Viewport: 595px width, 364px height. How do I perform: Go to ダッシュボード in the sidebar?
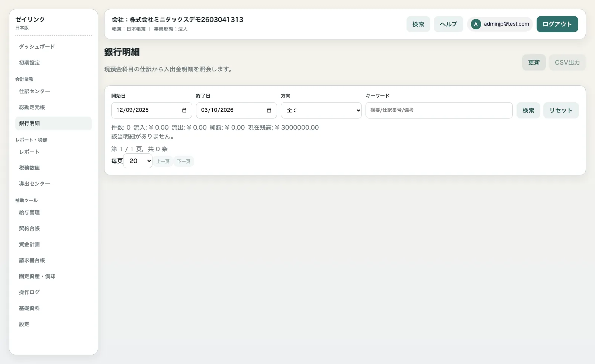pos(37,47)
